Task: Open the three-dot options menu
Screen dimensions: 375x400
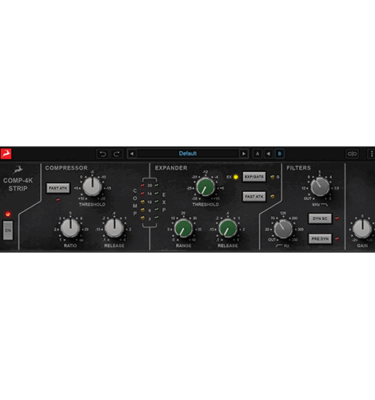Action: pos(372,154)
